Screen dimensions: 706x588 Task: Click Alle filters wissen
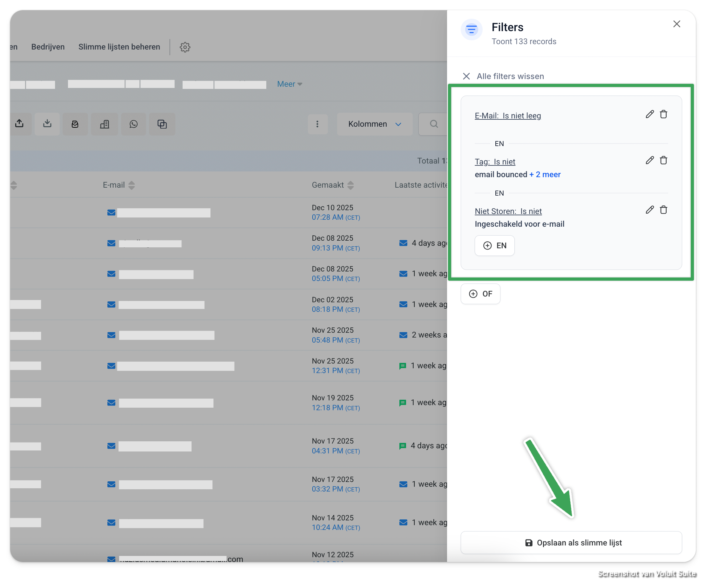click(x=504, y=76)
